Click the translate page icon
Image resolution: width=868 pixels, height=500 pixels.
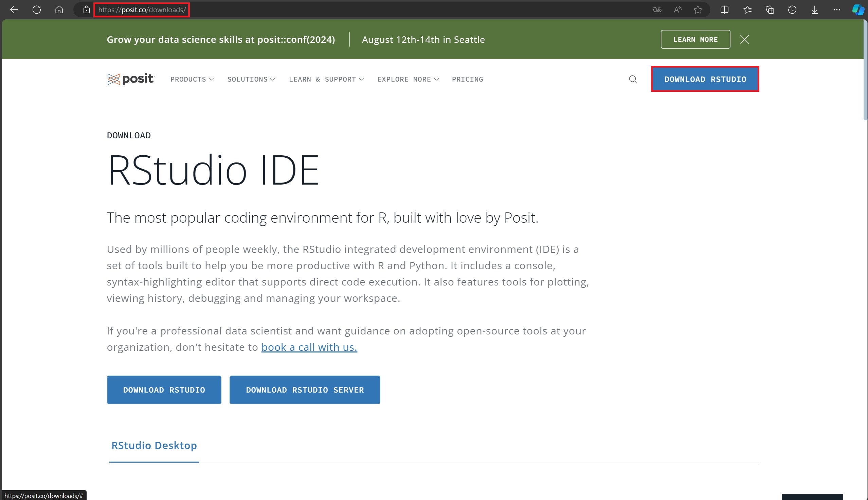[x=657, y=10]
